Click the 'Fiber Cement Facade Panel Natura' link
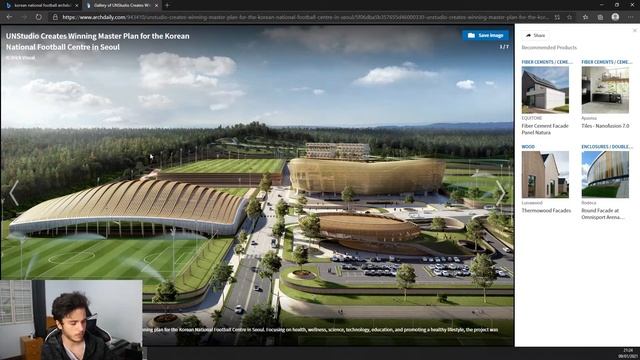640x360 pixels. click(545, 129)
